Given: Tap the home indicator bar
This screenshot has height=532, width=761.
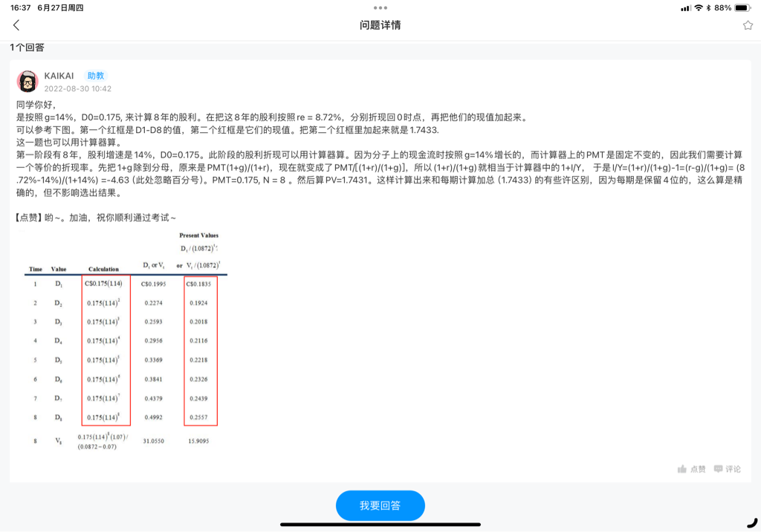Looking at the screenshot, I should (x=380, y=525).
